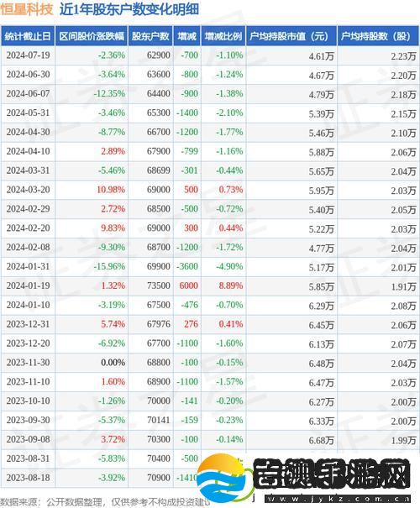
Task: Click the 数据来源 footer note
Action: [x=105, y=502]
